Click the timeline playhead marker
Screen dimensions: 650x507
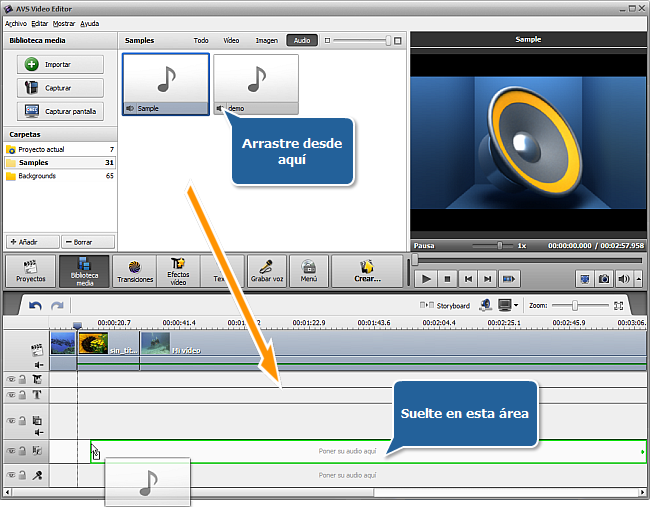[77, 325]
